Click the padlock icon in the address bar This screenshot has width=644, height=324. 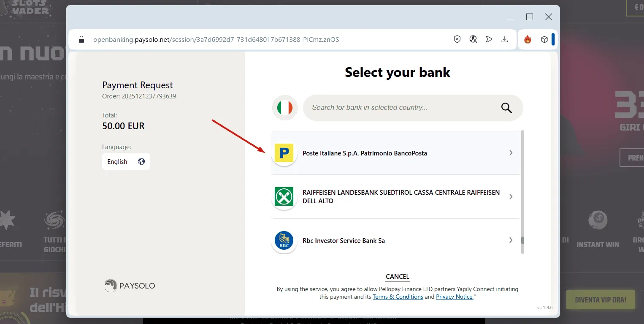tap(81, 39)
